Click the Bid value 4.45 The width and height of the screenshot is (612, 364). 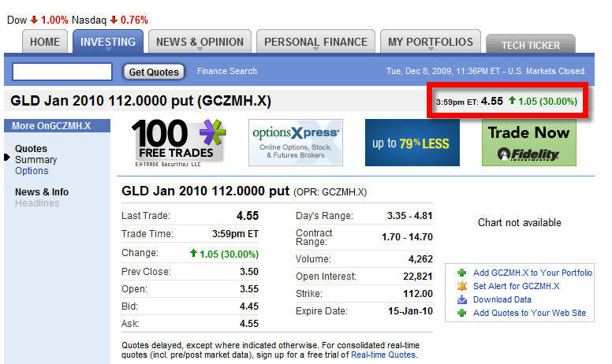coord(249,306)
